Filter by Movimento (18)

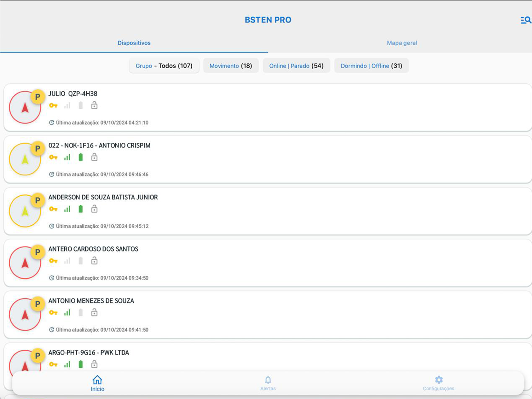coord(231,66)
